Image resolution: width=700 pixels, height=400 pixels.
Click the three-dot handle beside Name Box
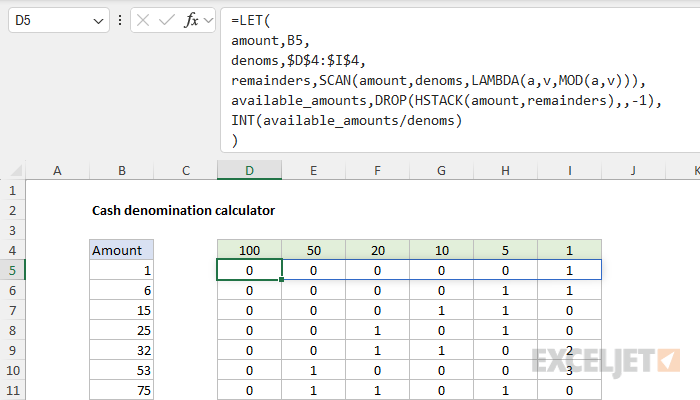pos(120,20)
